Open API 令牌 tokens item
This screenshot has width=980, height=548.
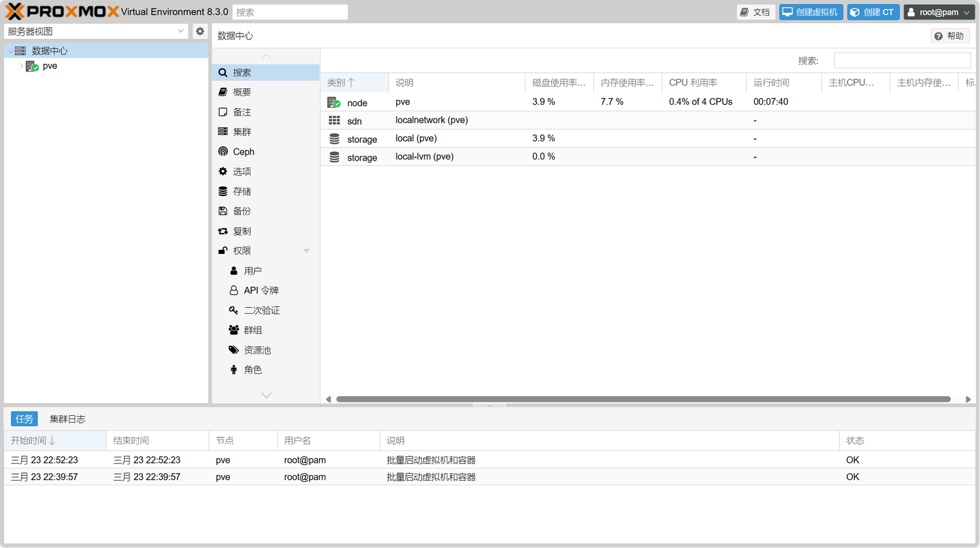[x=265, y=291]
